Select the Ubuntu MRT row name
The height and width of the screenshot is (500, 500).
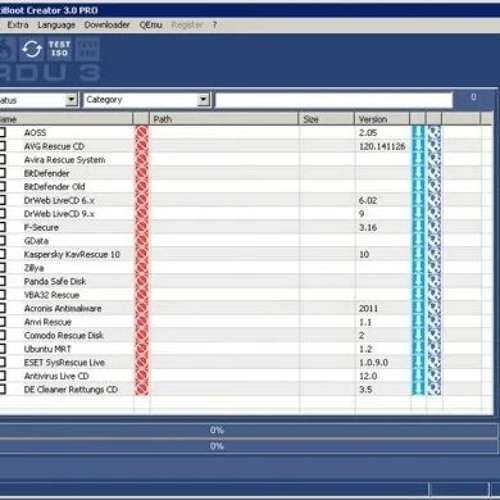[x=48, y=349]
